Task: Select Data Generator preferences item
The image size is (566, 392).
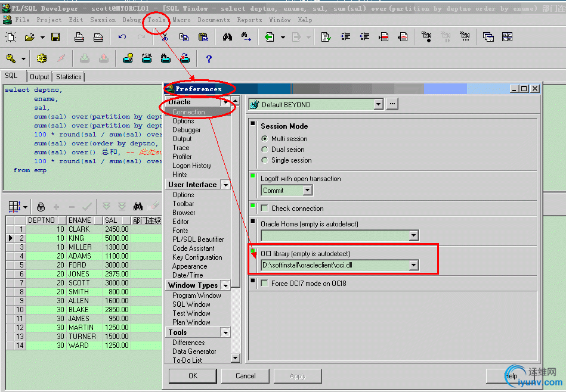Action: tap(194, 351)
